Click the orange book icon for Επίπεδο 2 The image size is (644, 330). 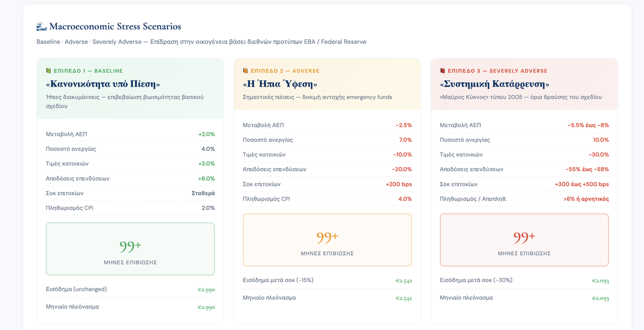coord(246,71)
